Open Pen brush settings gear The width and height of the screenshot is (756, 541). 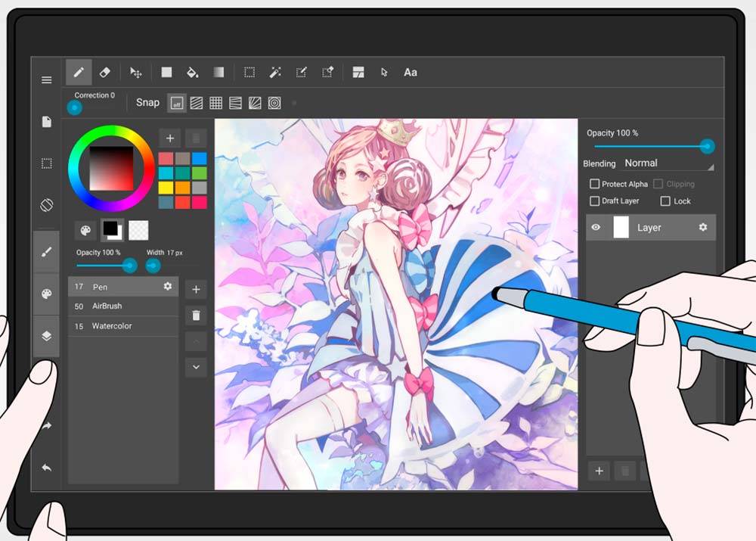(168, 287)
